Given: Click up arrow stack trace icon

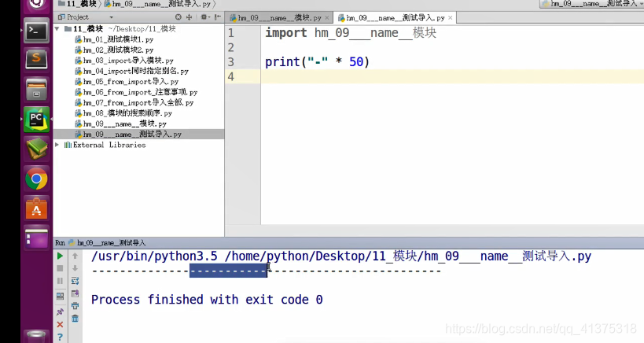Looking at the screenshot, I should click(75, 256).
